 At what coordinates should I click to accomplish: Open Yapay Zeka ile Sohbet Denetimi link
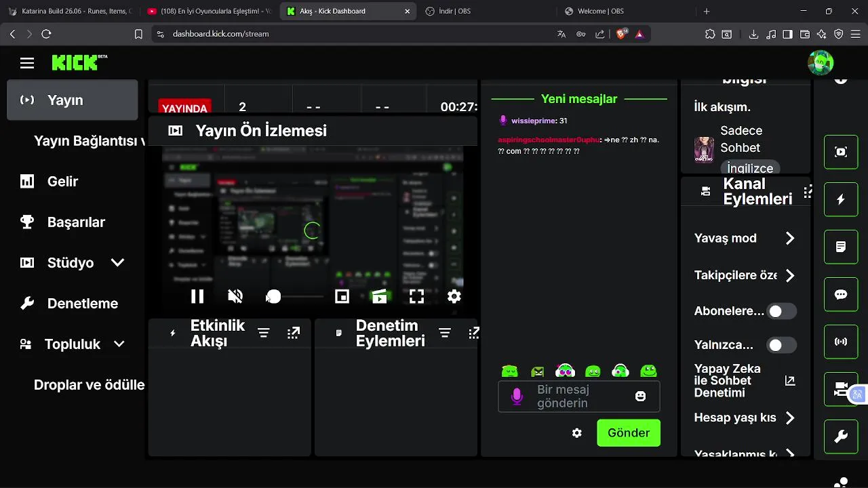[x=745, y=381]
